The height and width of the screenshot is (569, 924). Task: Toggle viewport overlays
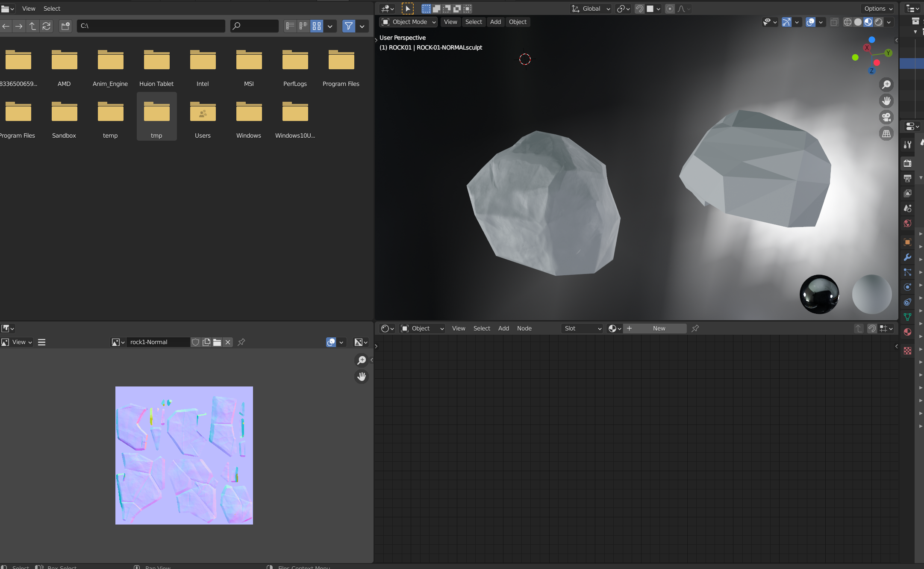click(x=810, y=22)
